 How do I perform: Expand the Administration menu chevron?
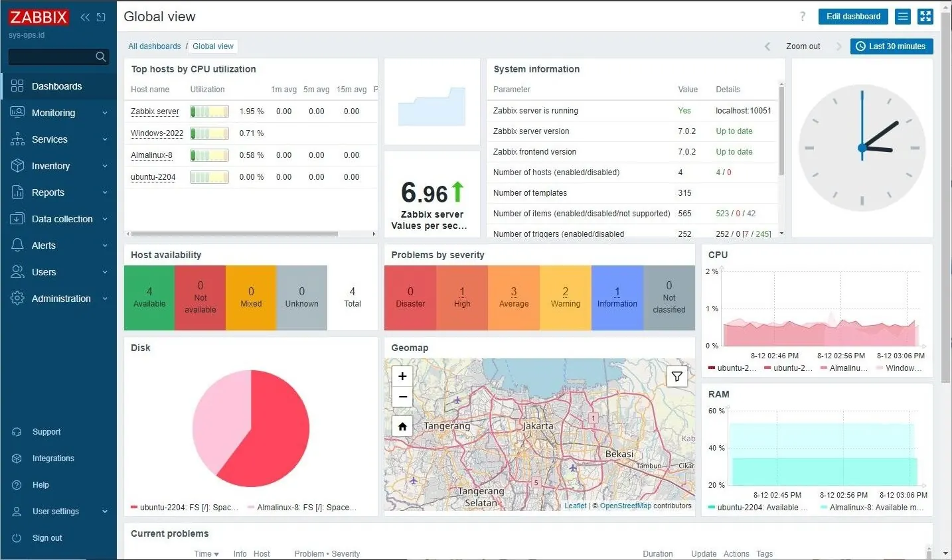point(105,299)
